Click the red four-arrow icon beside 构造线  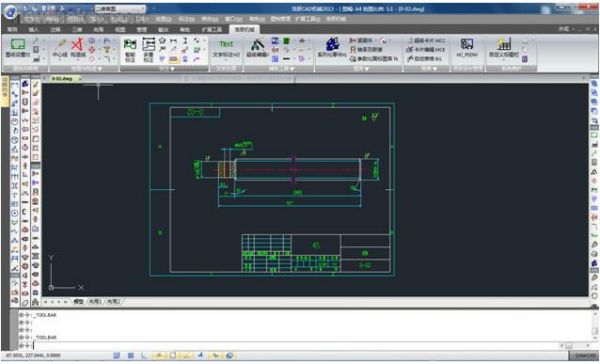point(92,49)
